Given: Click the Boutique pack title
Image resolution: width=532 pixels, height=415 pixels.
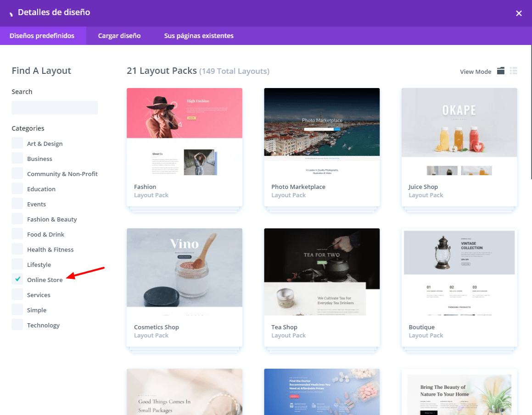Looking at the screenshot, I should pyautogui.click(x=421, y=327).
